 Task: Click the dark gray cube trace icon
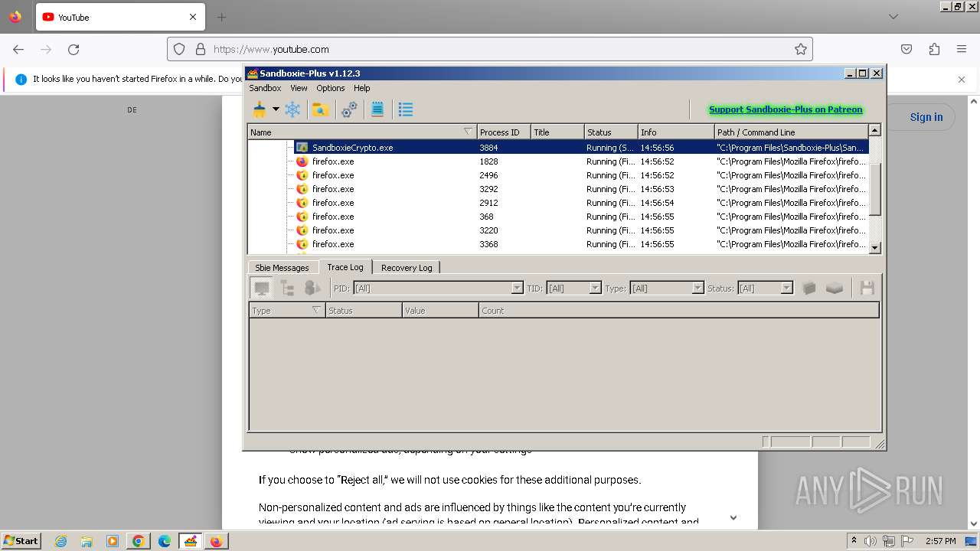[x=809, y=289]
